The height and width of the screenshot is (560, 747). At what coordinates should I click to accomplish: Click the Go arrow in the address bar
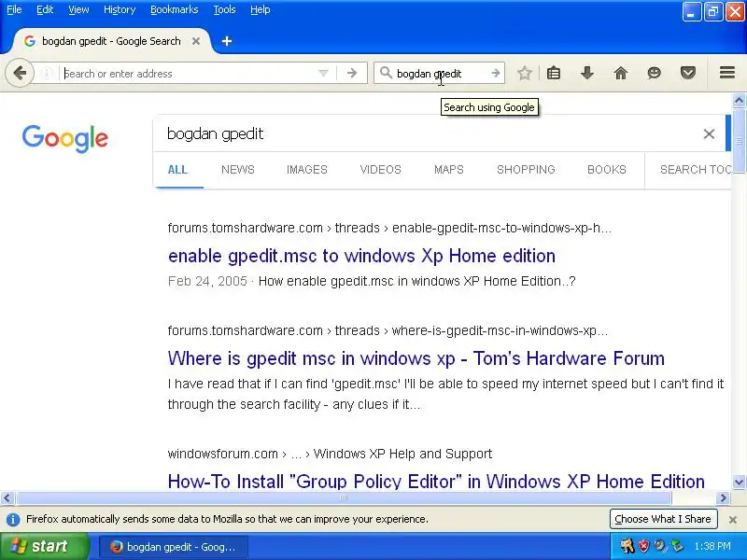352,74
